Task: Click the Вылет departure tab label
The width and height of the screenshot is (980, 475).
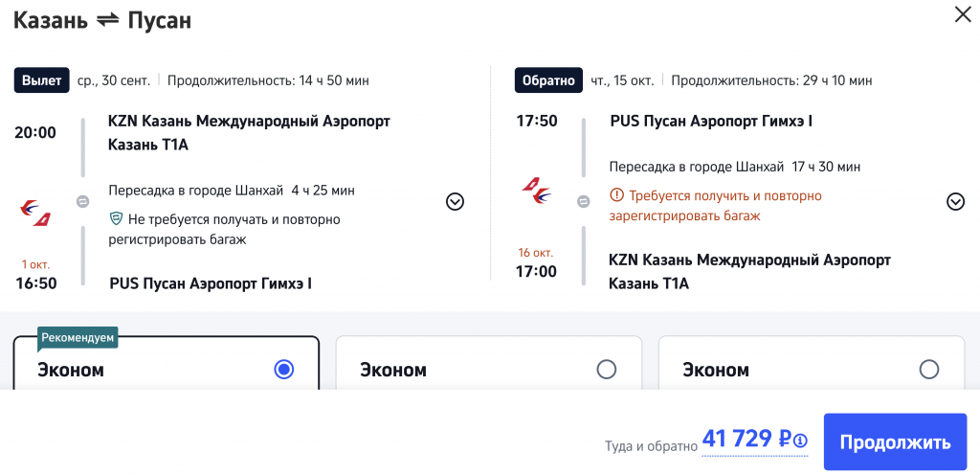Action: click(x=41, y=80)
